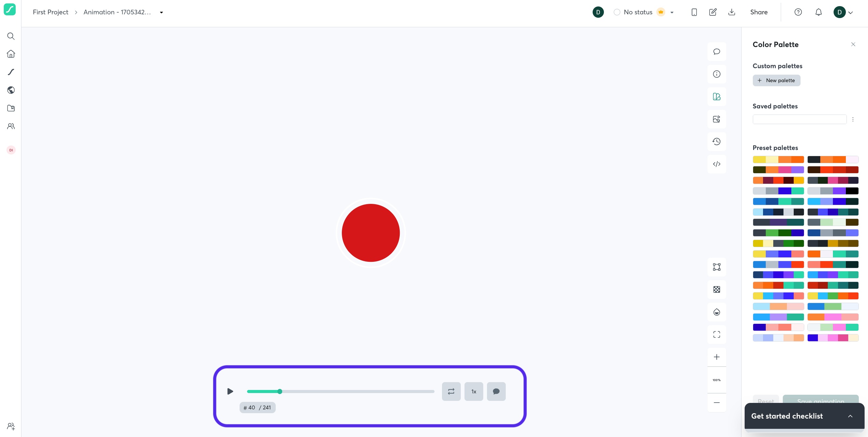Select the search icon in the sidebar
The height and width of the screenshot is (437, 868).
pyautogui.click(x=11, y=36)
